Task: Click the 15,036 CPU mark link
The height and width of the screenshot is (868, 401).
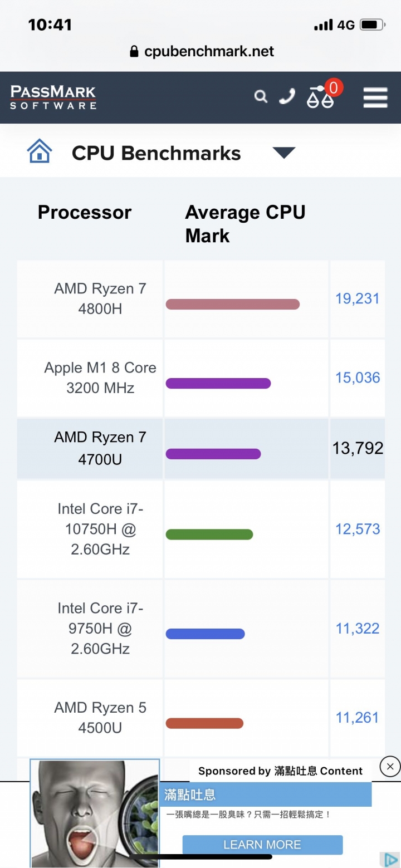Action: click(357, 377)
